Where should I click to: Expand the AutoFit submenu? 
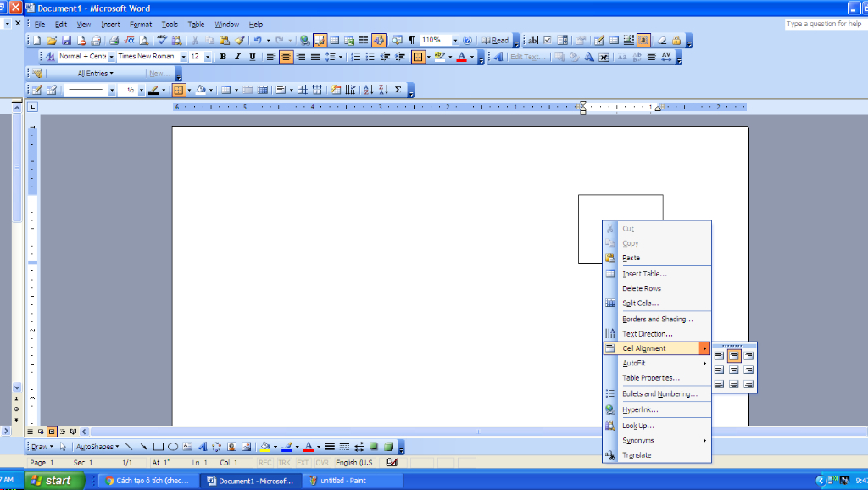[657, 363]
